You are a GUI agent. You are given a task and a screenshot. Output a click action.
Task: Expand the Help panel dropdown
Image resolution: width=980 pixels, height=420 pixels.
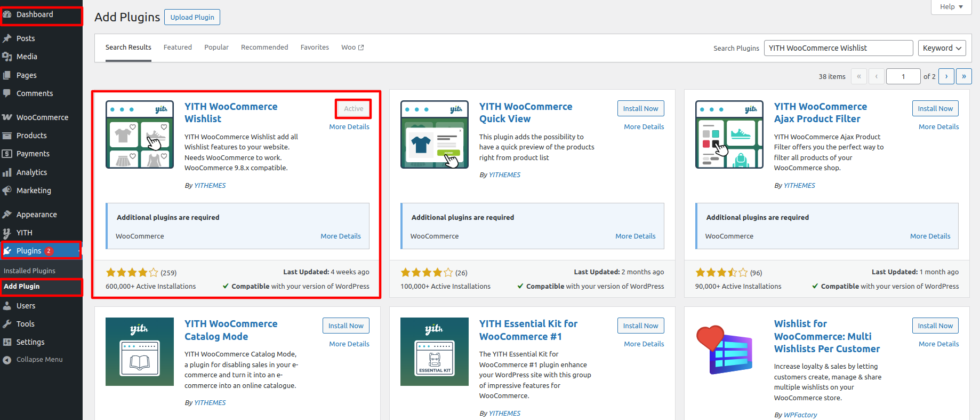(x=951, y=7)
